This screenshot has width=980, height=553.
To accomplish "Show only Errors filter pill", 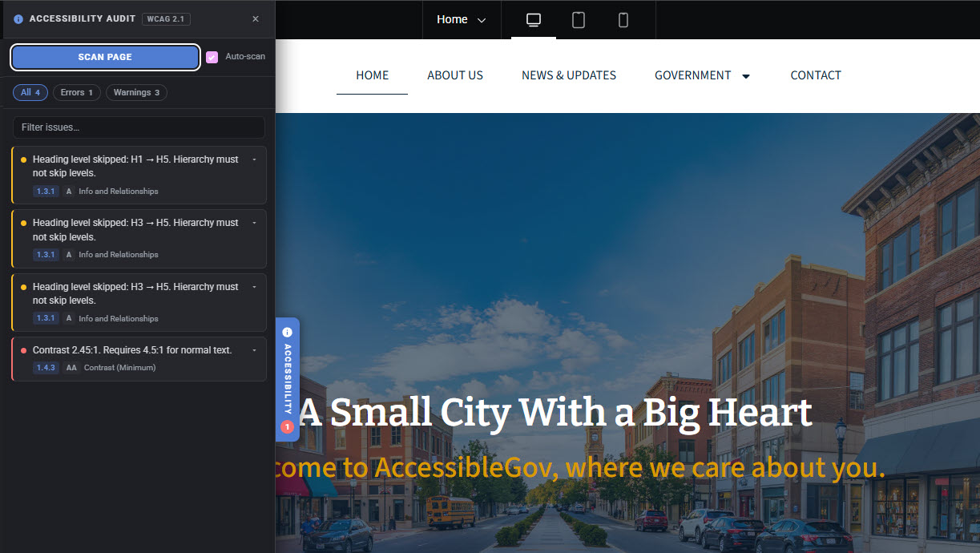I will point(77,93).
